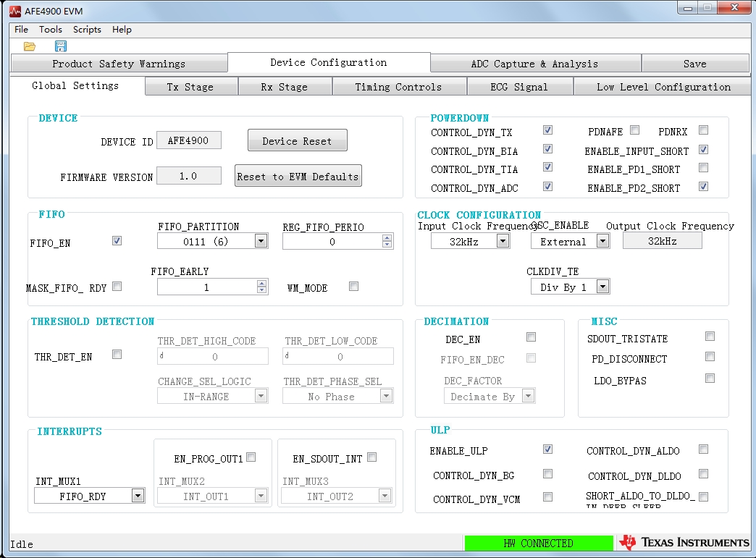Uncheck CONTROL_DYN_ADC checkbox
Screen dimensions: 756x558
coord(547,187)
